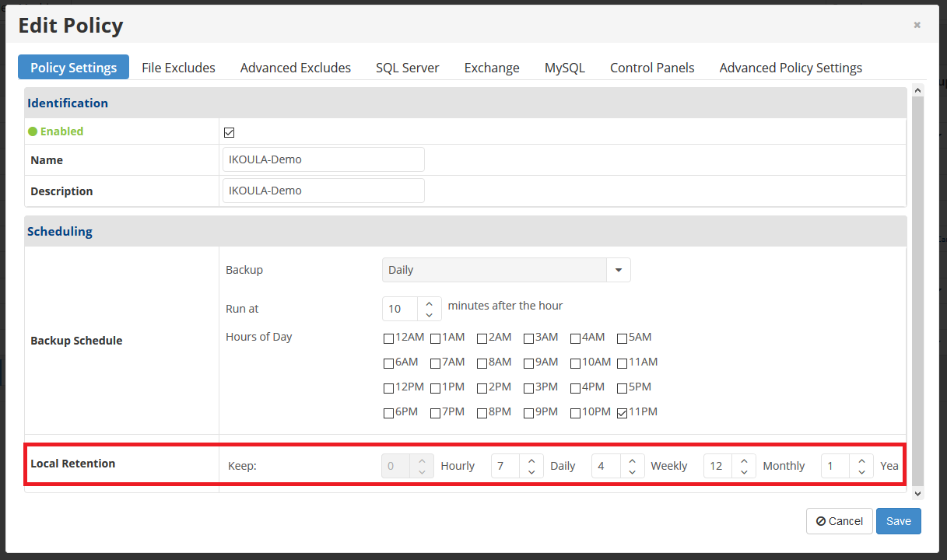Increase the Monthly retention count

coord(744,460)
